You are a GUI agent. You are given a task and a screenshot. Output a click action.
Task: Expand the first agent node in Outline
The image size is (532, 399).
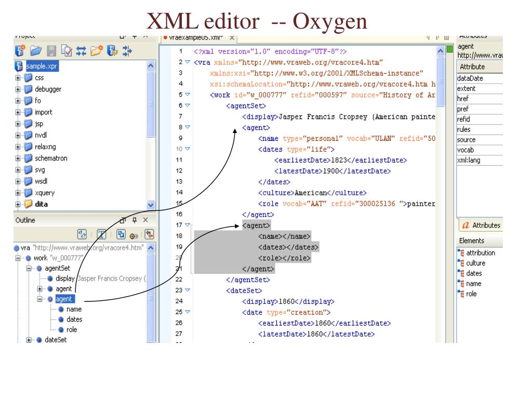click(x=39, y=289)
